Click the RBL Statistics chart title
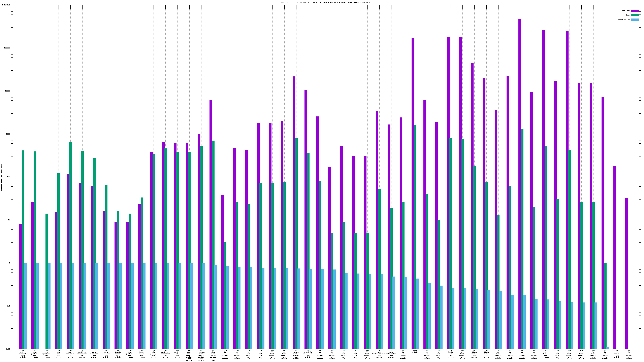This screenshot has width=644, height=362. (x=325, y=2)
